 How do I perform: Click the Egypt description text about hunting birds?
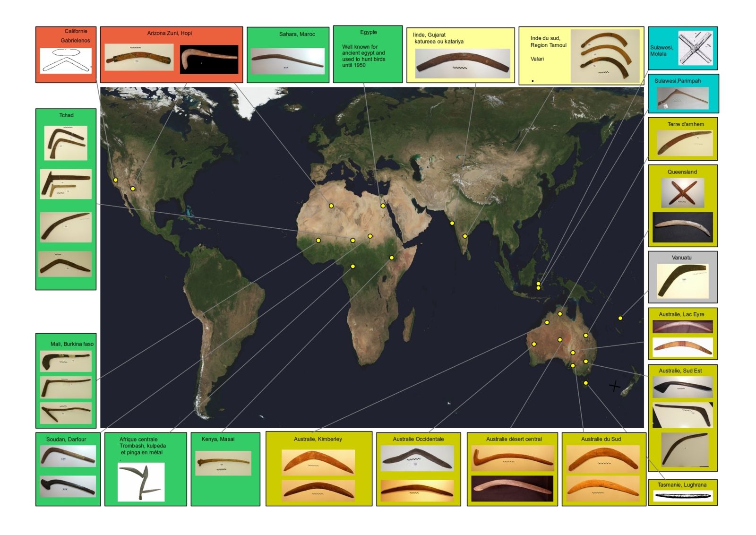363,56
